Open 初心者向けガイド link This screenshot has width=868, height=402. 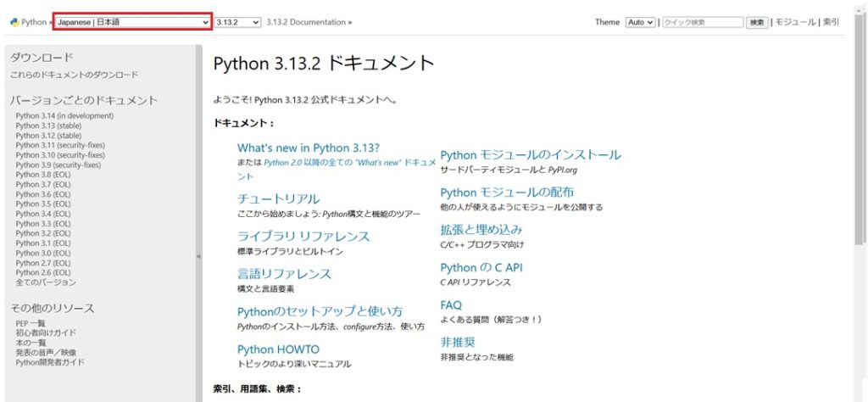click(x=46, y=332)
